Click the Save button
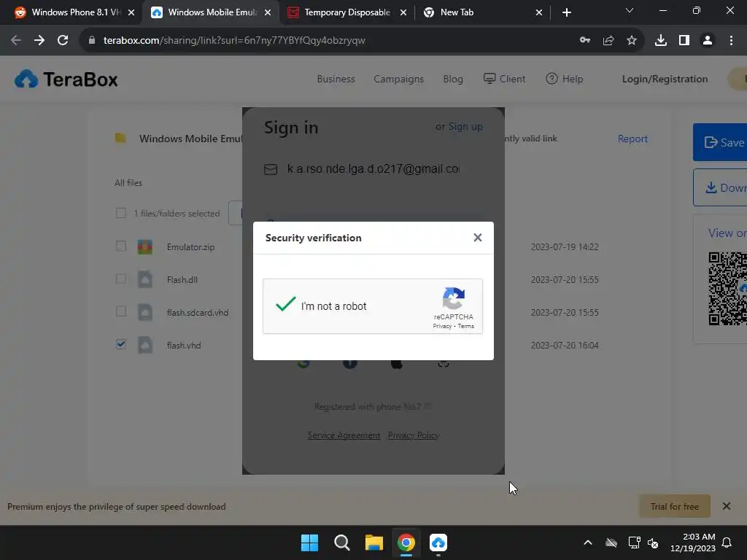Screen dimensions: 747x560 (720, 142)
